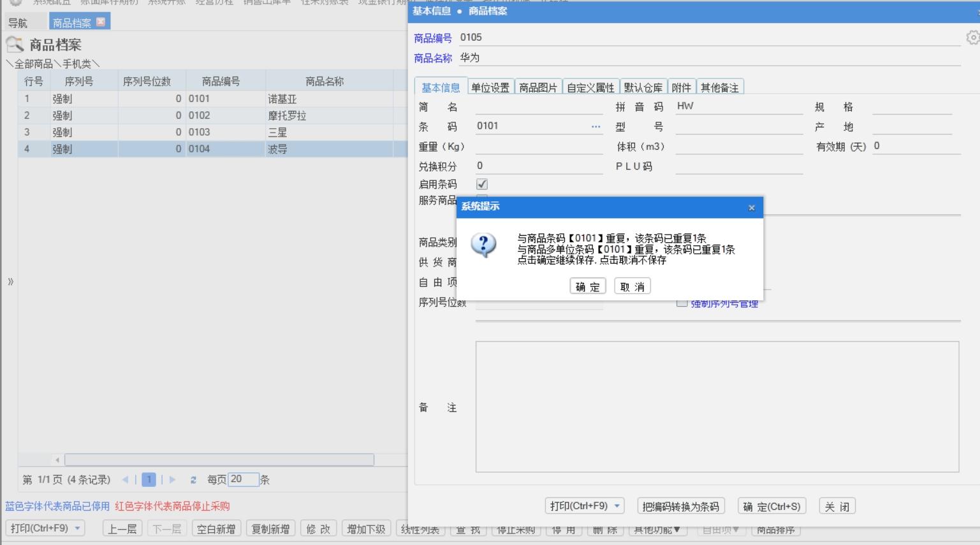The width and height of the screenshot is (980, 545).
Task: Click the 兑换积分 input field
Action: coord(539,166)
